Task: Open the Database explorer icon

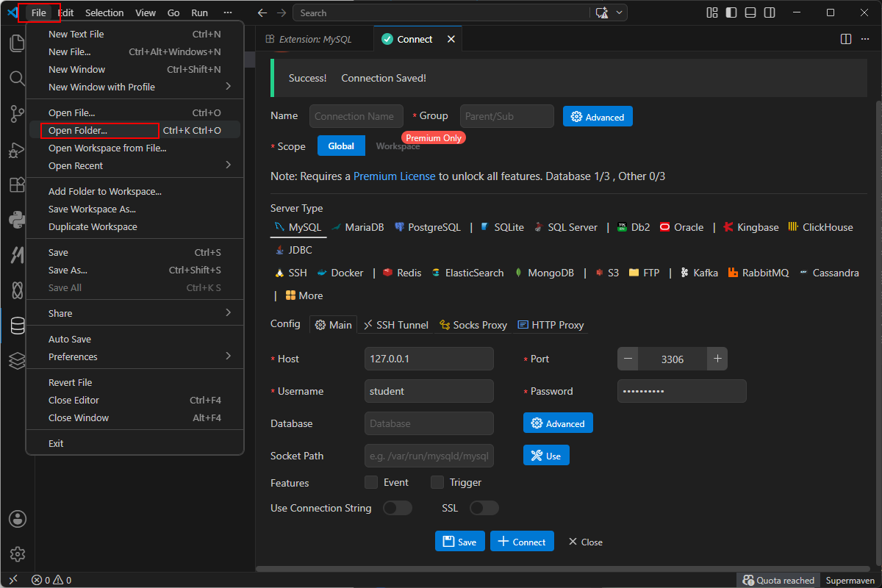Action: point(17,325)
